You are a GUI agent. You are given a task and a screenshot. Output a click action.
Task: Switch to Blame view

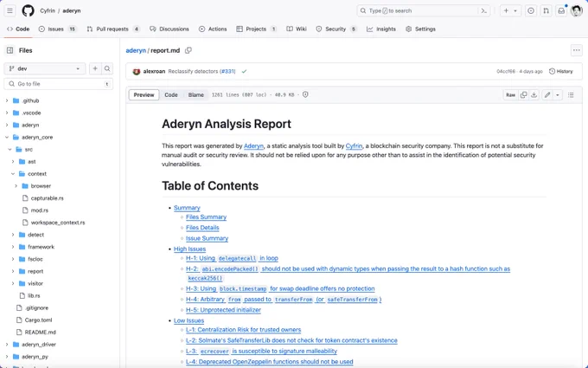[x=195, y=95]
